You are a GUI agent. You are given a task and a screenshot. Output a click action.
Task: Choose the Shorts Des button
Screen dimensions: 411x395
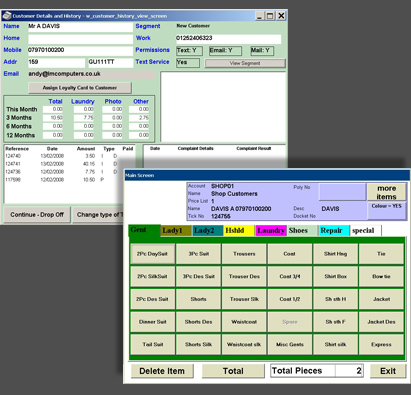[x=198, y=322]
